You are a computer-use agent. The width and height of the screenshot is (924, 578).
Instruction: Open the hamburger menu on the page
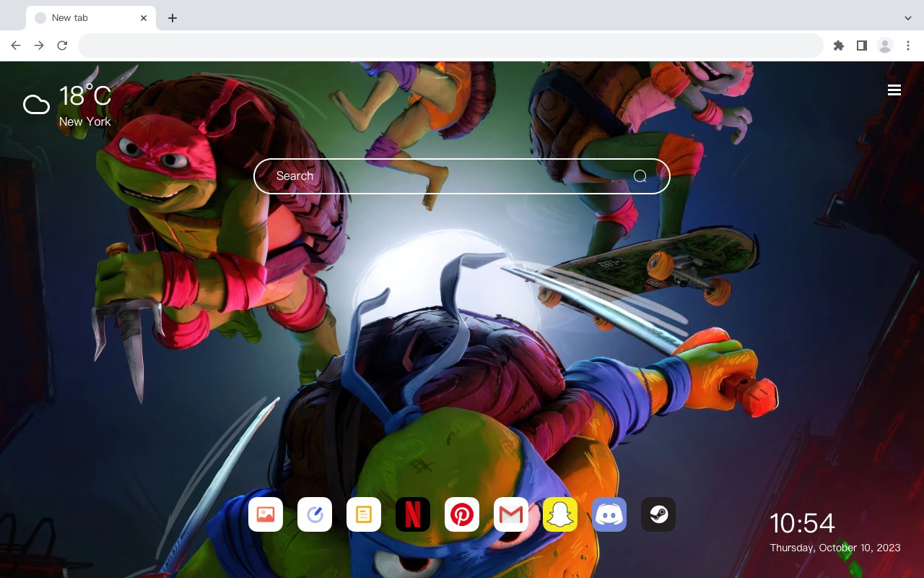(x=894, y=90)
